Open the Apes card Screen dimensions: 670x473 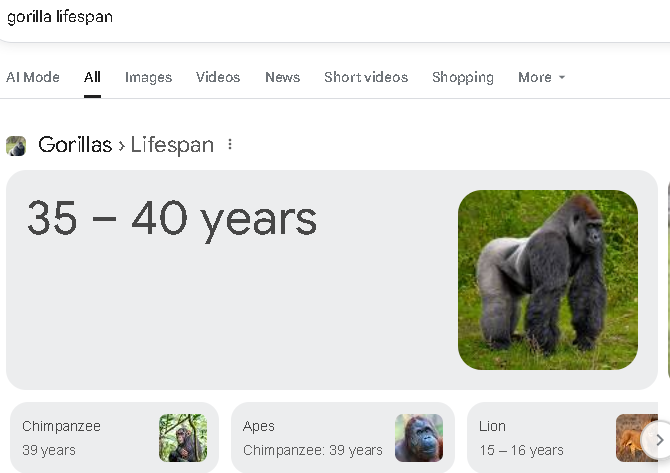[343, 438]
